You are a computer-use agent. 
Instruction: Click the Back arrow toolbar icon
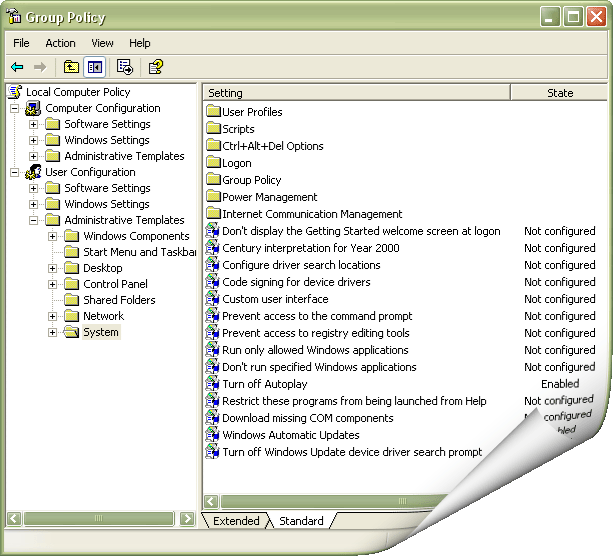[x=17, y=67]
